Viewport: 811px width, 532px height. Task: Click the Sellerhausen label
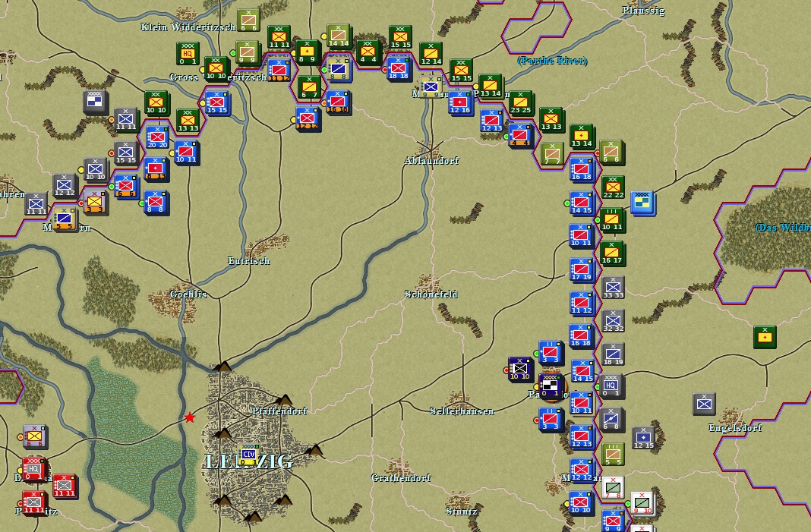(462, 411)
